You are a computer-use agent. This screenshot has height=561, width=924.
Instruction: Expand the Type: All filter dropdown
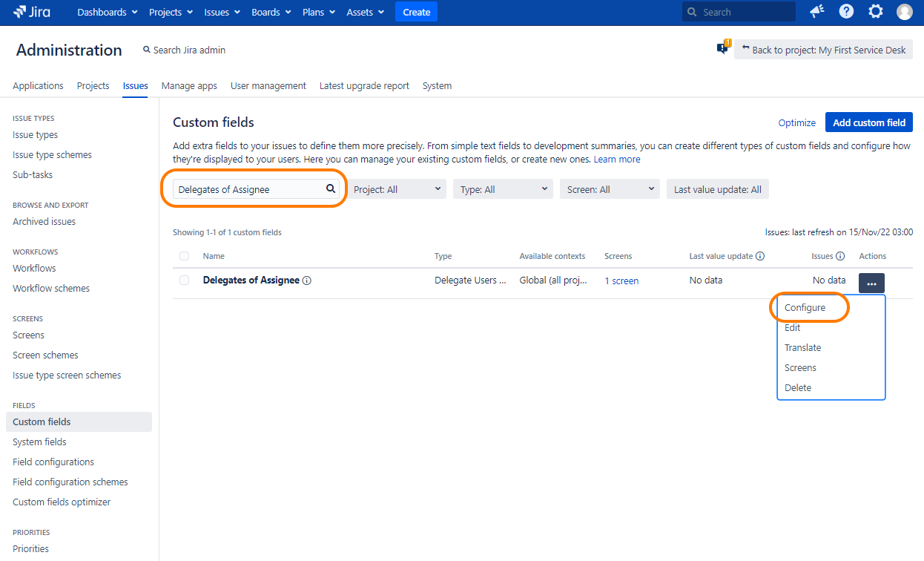[504, 189]
